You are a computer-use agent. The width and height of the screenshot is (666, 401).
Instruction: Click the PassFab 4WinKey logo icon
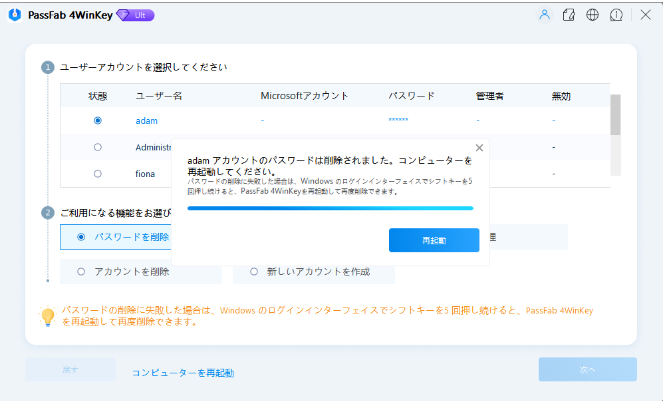click(15, 15)
